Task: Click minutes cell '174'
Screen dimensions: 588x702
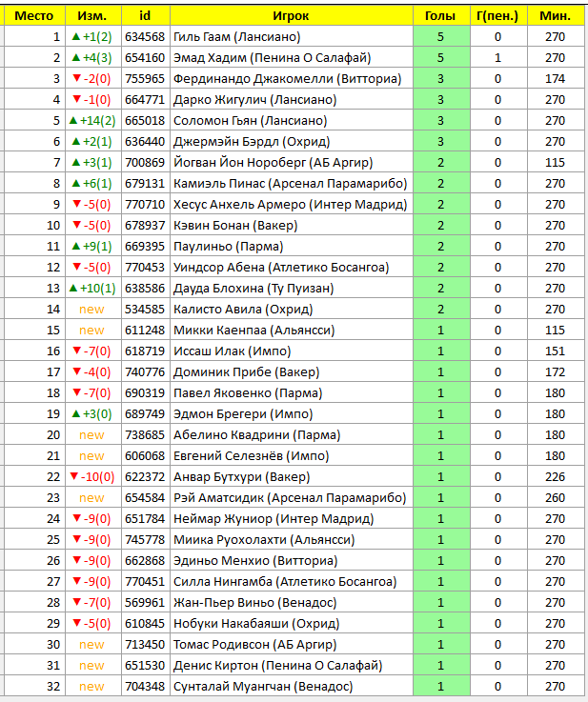Action: point(556,79)
